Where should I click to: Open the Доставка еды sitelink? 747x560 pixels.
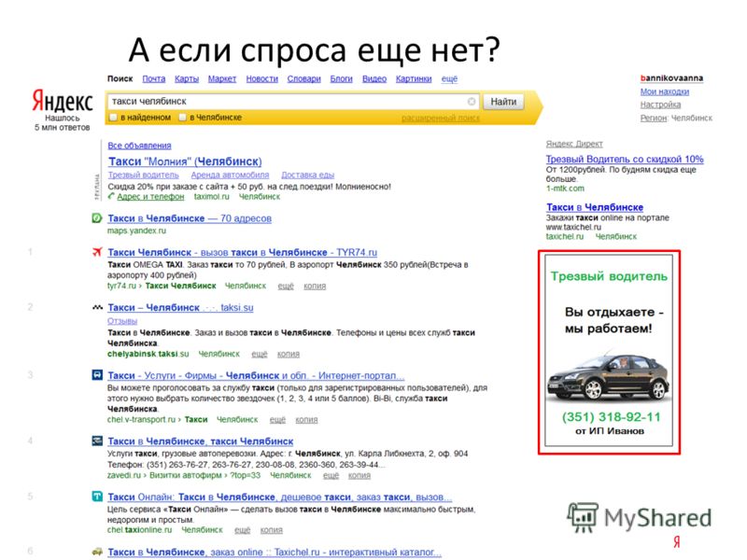(x=308, y=175)
